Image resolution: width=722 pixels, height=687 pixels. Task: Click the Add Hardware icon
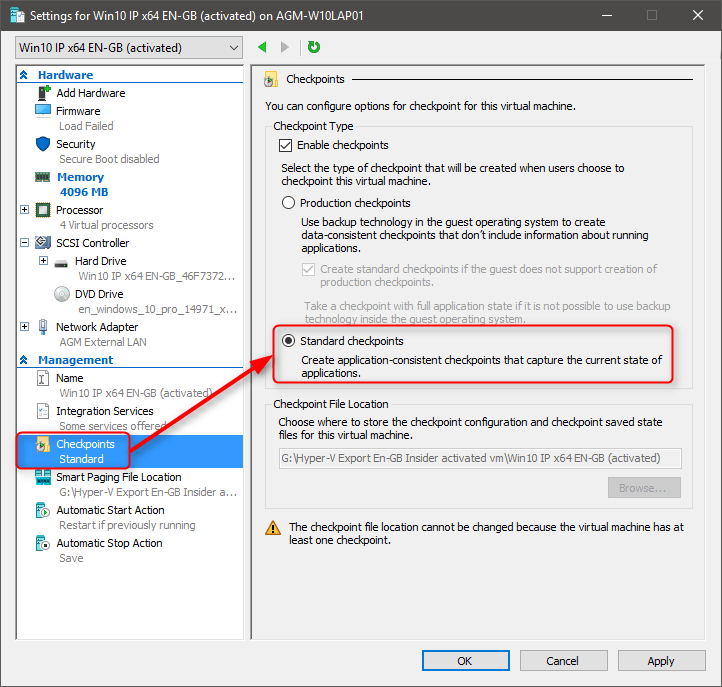click(44, 93)
